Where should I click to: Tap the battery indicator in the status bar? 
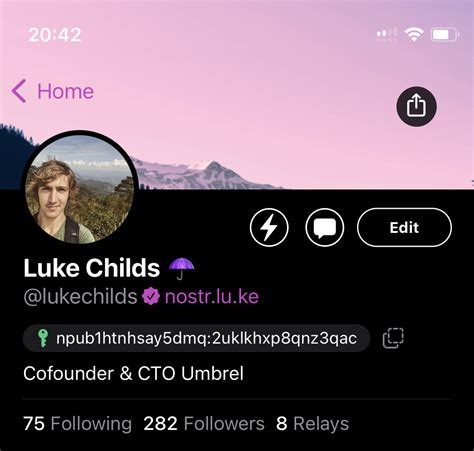(445, 34)
